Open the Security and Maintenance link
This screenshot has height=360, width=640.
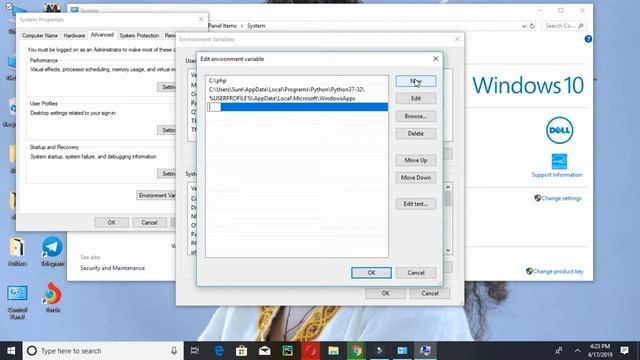[x=112, y=268]
